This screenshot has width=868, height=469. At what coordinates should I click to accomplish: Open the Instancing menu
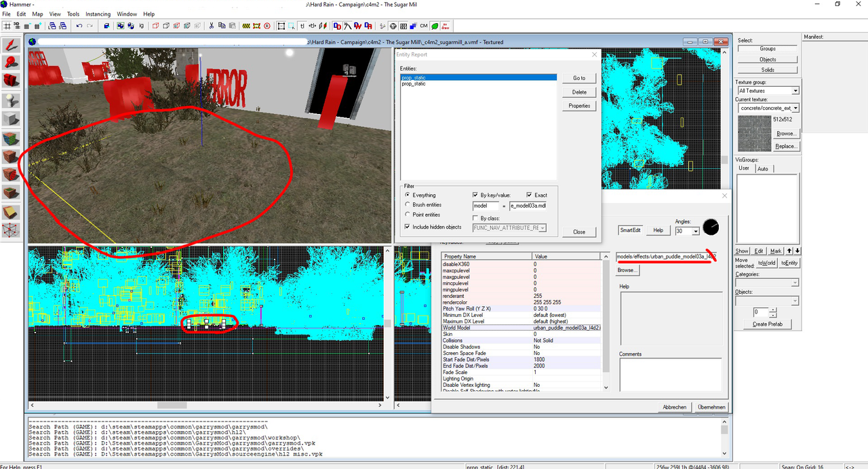98,14
